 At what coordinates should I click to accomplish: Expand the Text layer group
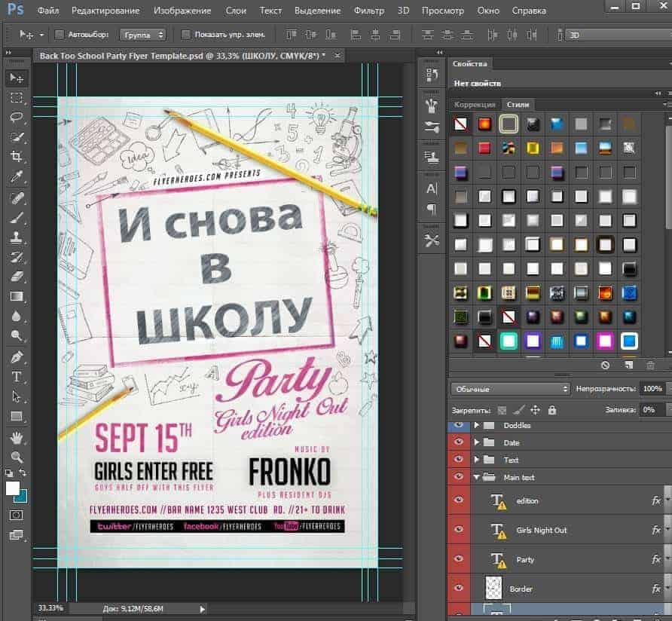(477, 460)
